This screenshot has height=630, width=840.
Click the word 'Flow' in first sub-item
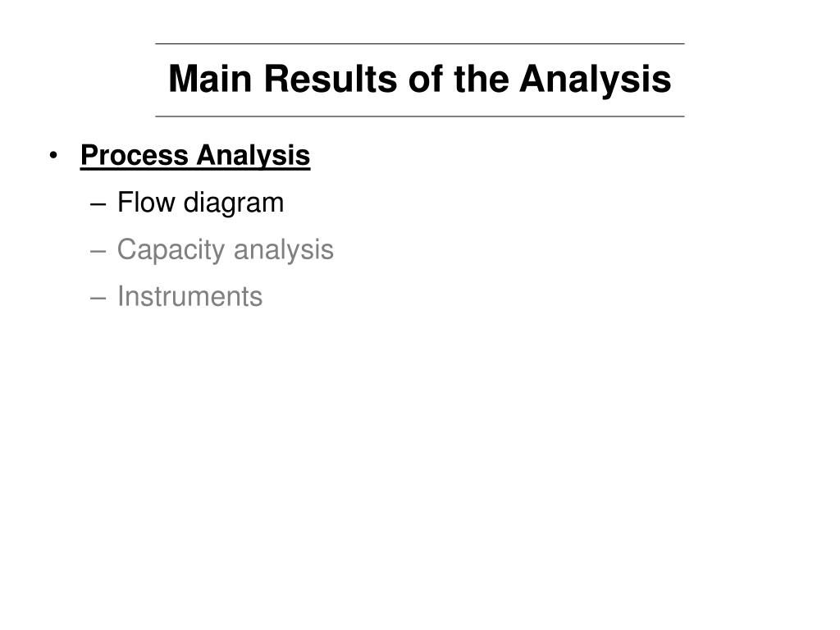[146, 203]
